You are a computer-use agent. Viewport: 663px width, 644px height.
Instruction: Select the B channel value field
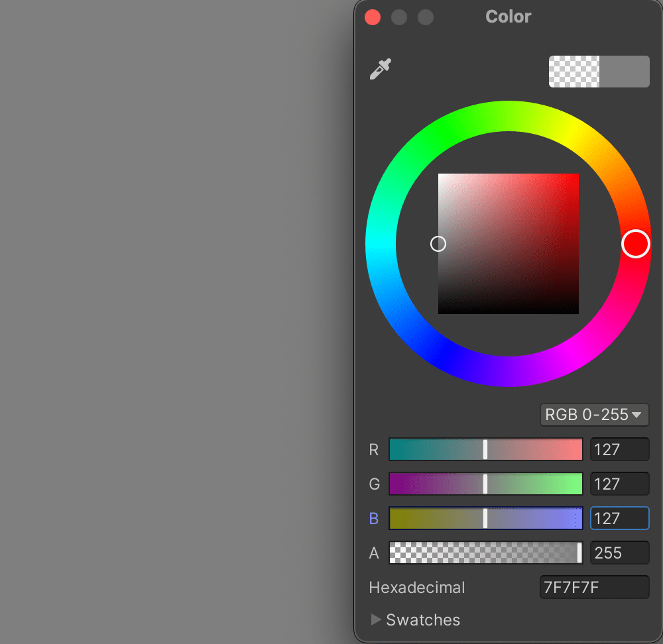coord(619,519)
